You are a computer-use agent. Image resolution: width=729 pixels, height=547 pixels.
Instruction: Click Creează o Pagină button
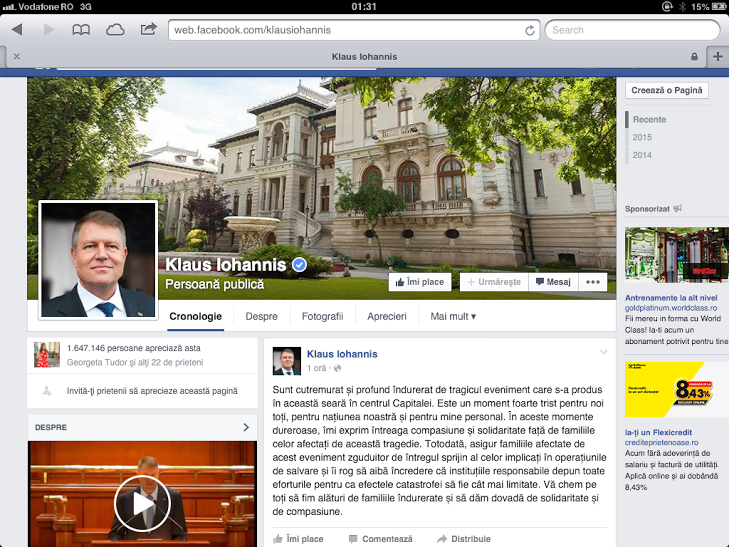click(667, 90)
